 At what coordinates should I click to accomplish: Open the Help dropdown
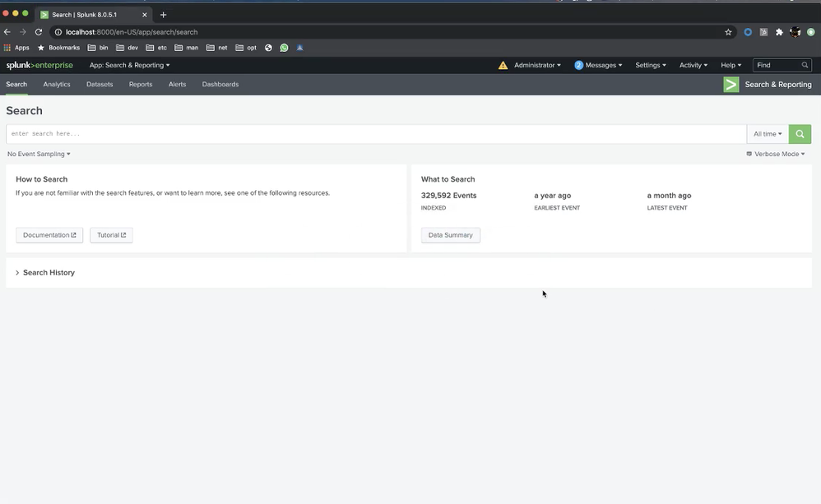click(731, 66)
